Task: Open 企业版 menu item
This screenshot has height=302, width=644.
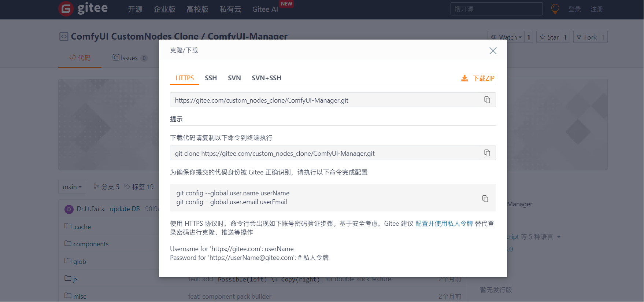Action: tap(164, 9)
